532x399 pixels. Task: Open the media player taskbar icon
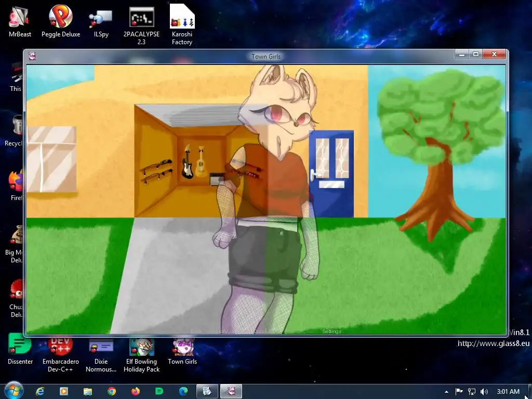click(64, 391)
